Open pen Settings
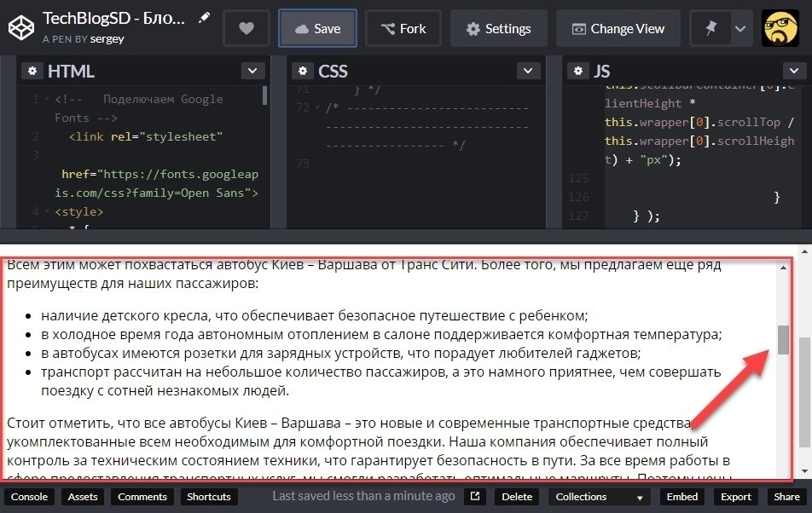This screenshot has height=513, width=812. coord(499,28)
